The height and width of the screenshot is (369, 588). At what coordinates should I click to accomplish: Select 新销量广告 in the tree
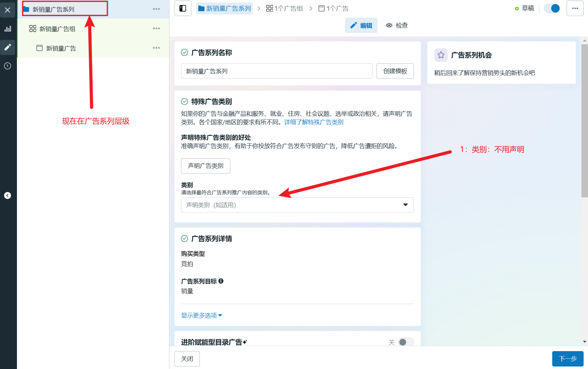click(x=61, y=48)
